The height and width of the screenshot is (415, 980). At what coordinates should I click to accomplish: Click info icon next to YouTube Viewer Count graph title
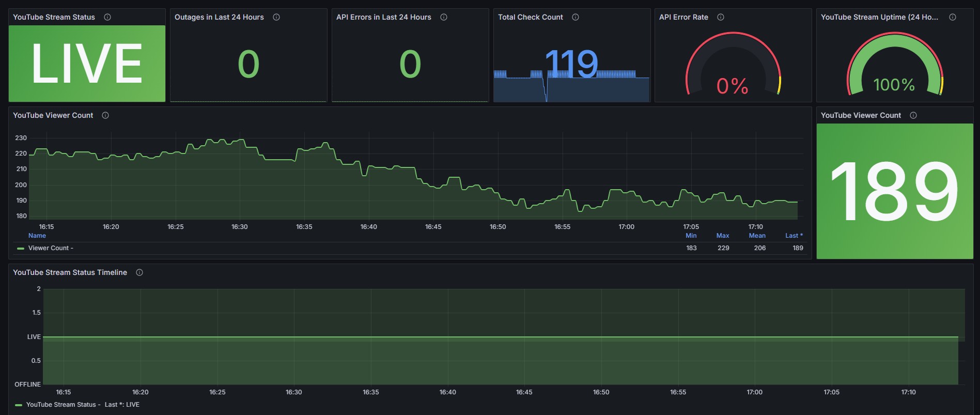[x=105, y=115]
